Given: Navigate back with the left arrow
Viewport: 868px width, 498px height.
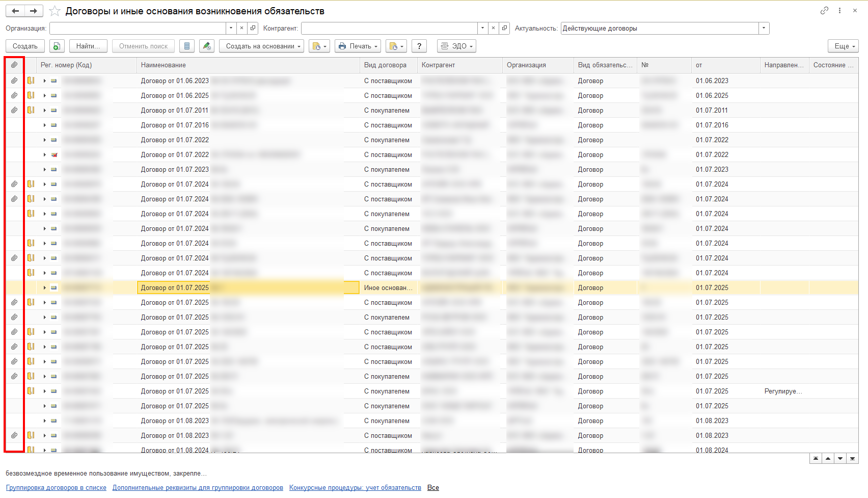Looking at the screenshot, I should coord(15,11).
